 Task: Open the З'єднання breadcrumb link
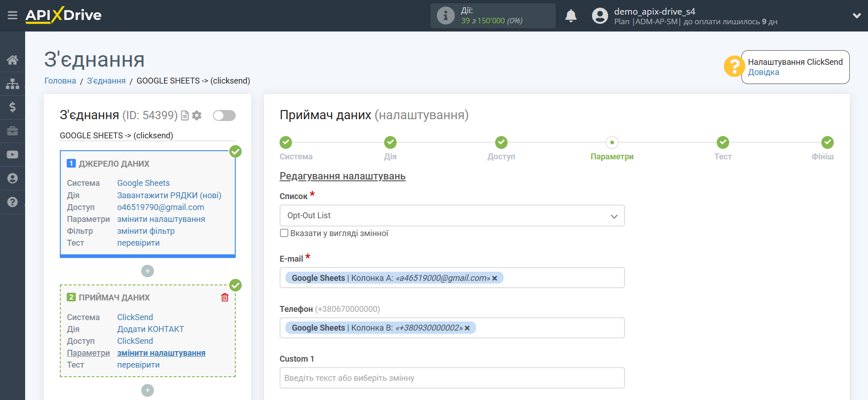[106, 81]
